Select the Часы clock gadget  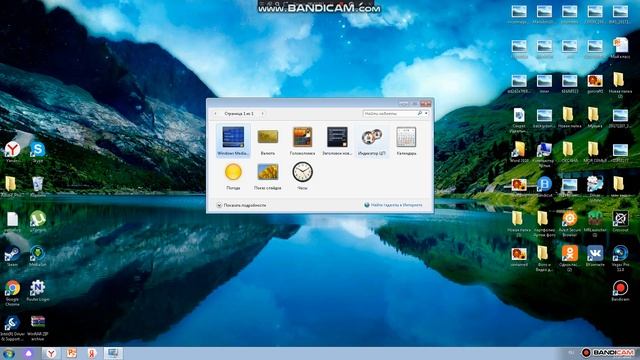(x=302, y=176)
